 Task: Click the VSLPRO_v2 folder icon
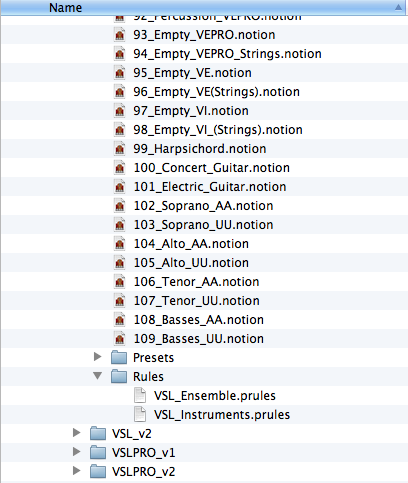(x=98, y=472)
